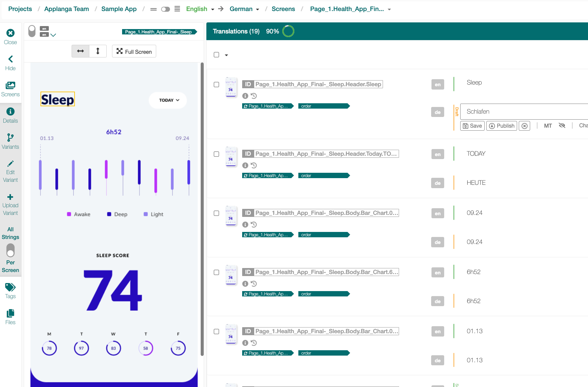Image resolution: width=588 pixels, height=387 pixels.
Task: Click the Header.Today.TO... string ID label
Action: (320, 154)
